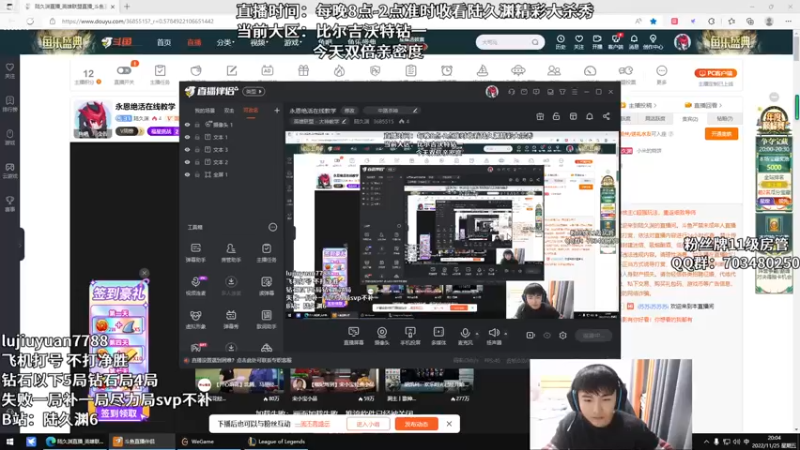Click orange PC客户端 button
This screenshot has height=450, width=800.
click(715, 73)
